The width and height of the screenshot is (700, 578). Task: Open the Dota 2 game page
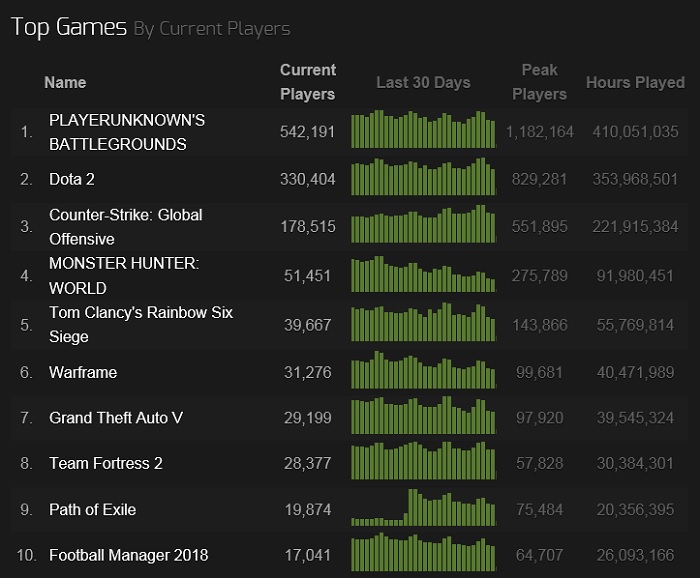pos(72,179)
